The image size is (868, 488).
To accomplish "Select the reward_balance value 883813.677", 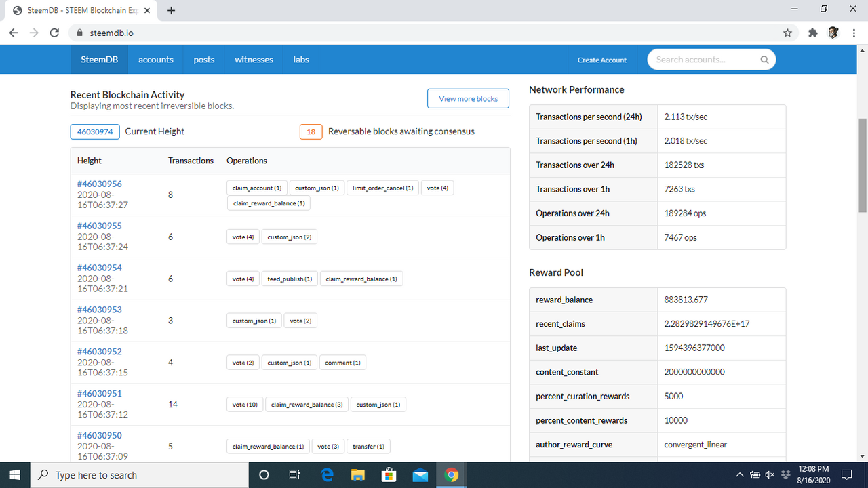I will [686, 300].
